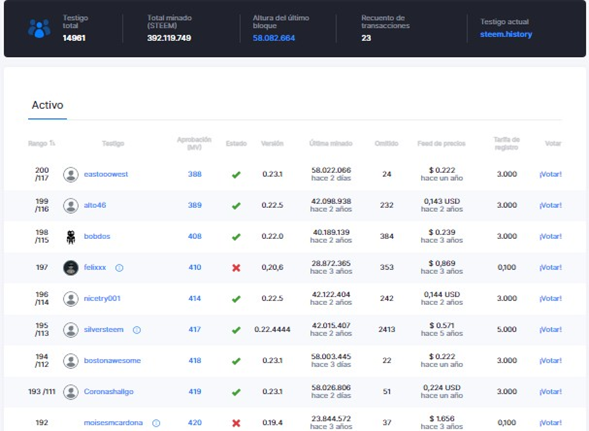This screenshot has height=431, width=589.
Task: Click the eastooowest default avatar icon
Action: 71,175
